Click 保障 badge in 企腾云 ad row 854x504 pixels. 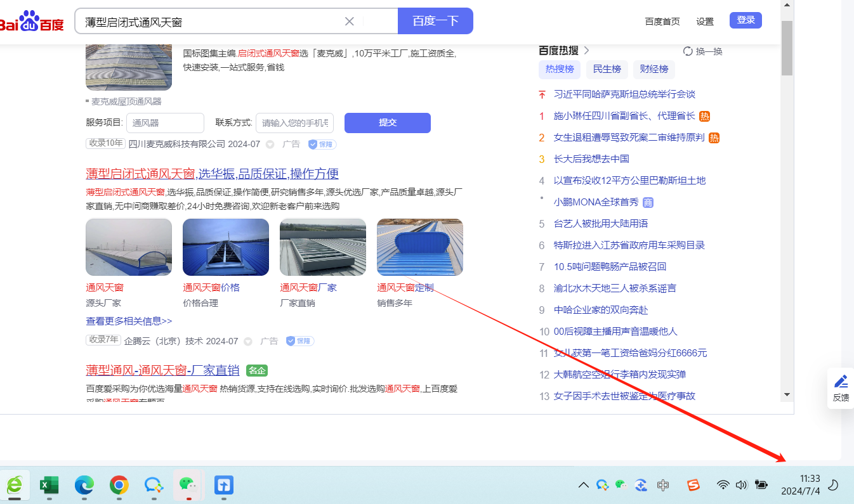(300, 341)
